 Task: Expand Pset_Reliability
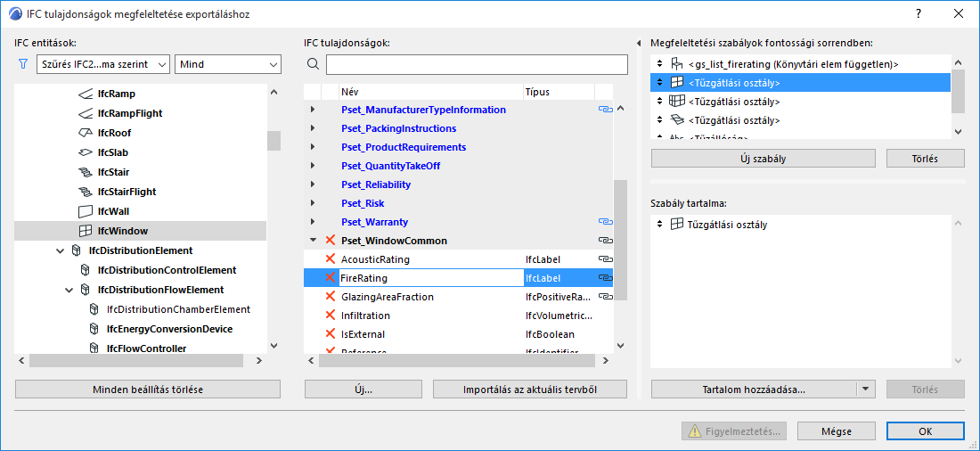[x=313, y=184]
